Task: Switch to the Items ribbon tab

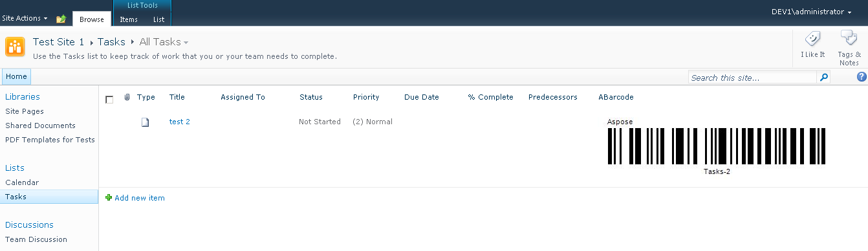Action: [x=129, y=19]
